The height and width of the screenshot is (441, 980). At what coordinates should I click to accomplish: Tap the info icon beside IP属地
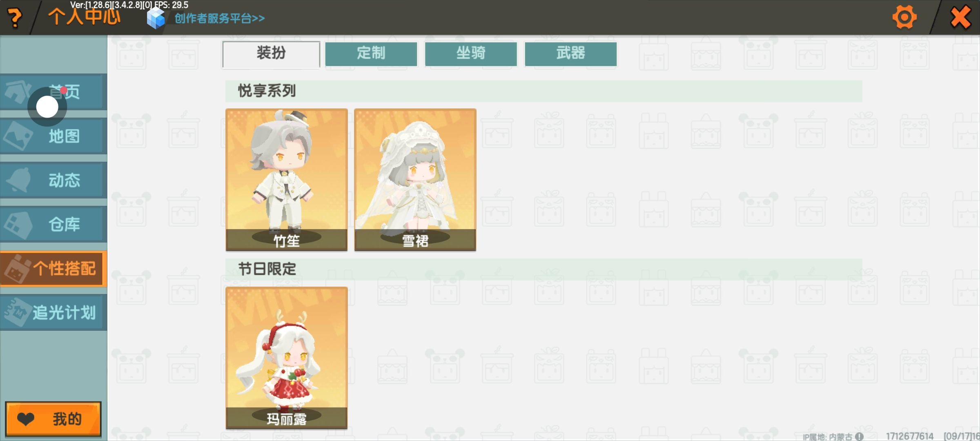click(x=860, y=436)
